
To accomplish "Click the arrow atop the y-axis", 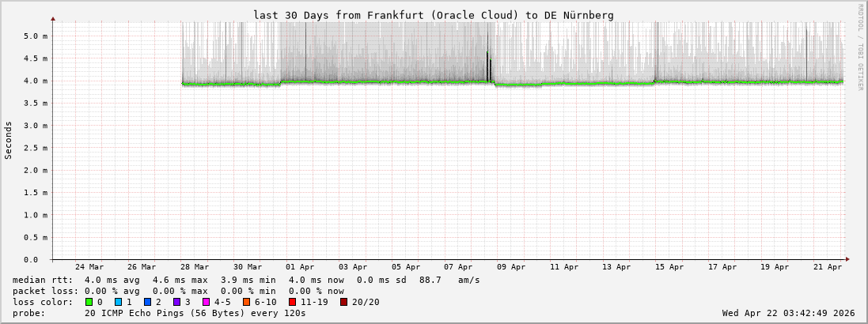I will click(x=53, y=18).
